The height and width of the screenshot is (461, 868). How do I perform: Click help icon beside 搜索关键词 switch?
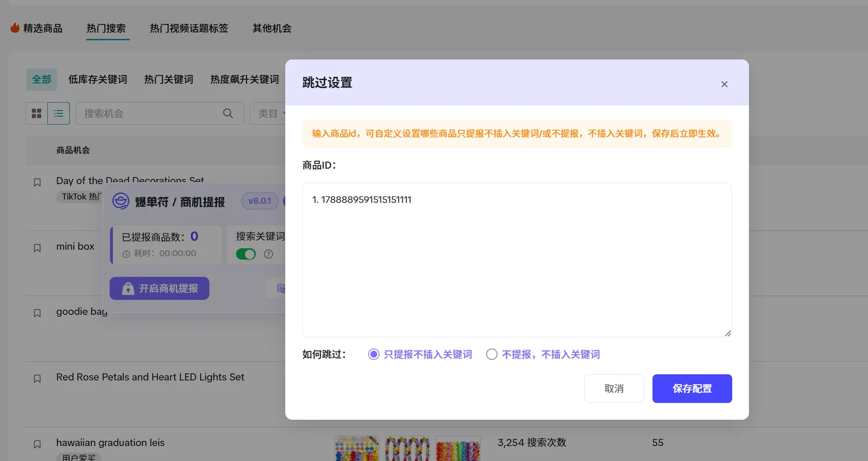click(269, 254)
